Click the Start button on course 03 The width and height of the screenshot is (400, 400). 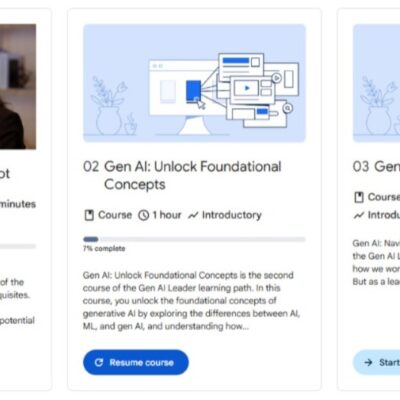point(377,362)
